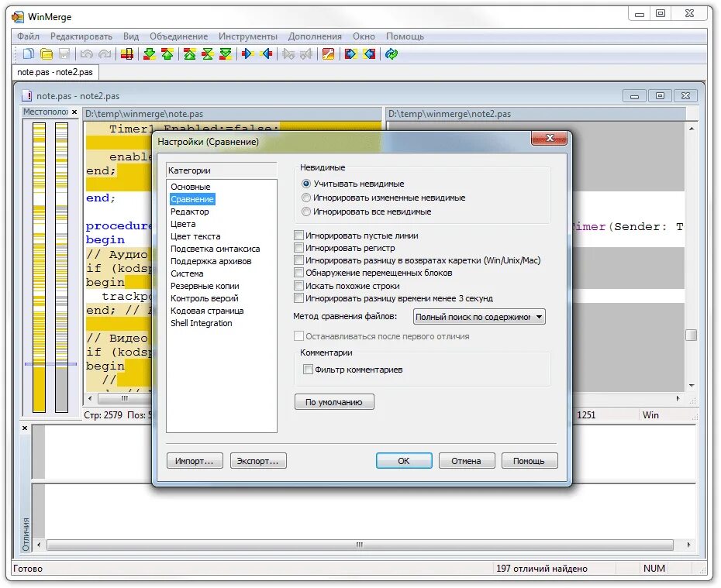Screen dimensions: 721x588
Task: Click the Save diskette toolbar icon
Action: pos(64,54)
